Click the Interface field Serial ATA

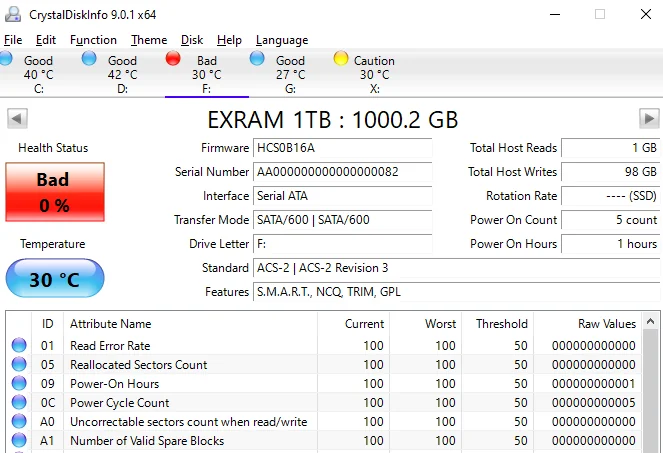pyautogui.click(x=342, y=196)
